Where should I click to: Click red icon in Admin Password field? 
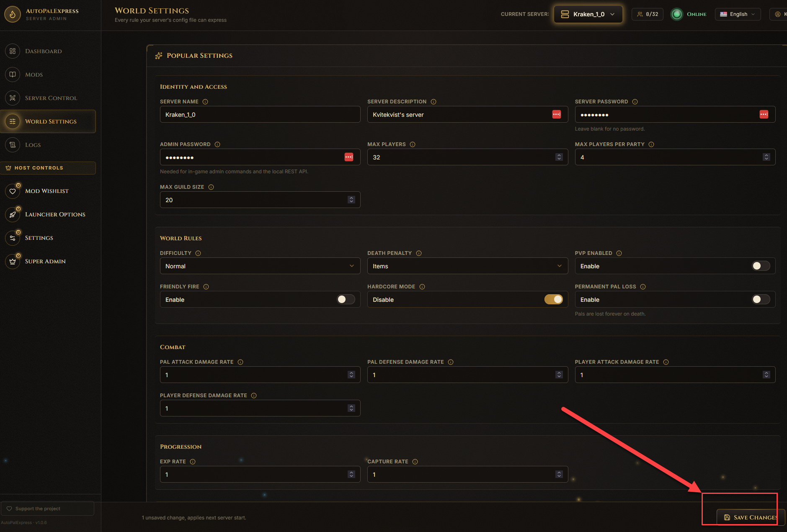click(349, 157)
